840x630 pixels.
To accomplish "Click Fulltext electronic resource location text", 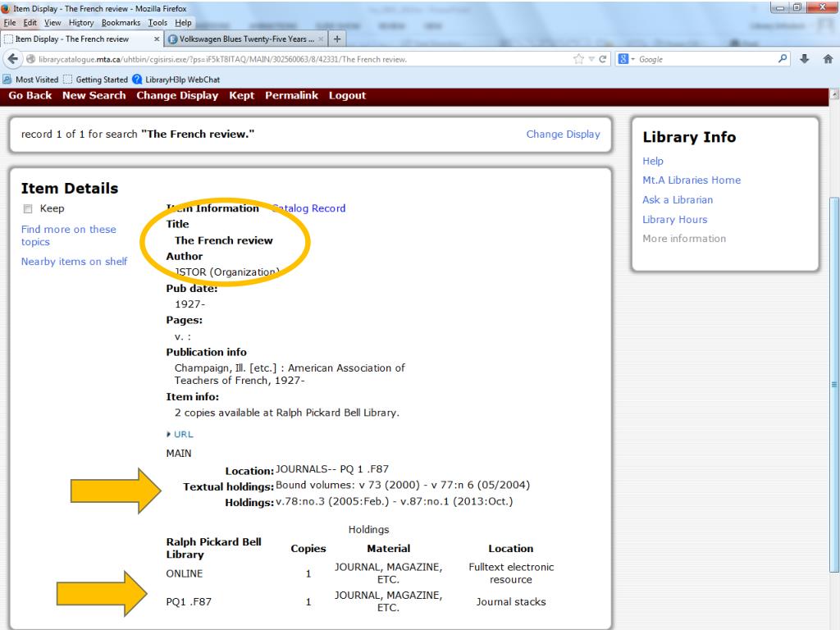I will pos(511,573).
